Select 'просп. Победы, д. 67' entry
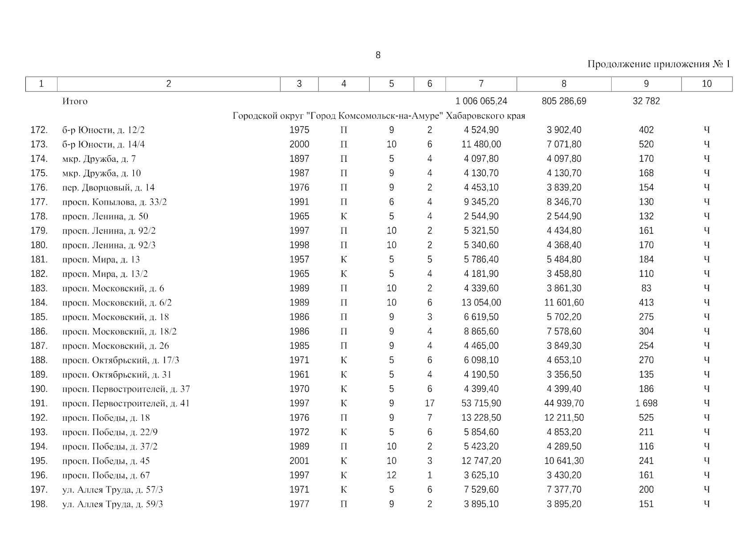This screenshot has height=535, width=756. (x=106, y=475)
